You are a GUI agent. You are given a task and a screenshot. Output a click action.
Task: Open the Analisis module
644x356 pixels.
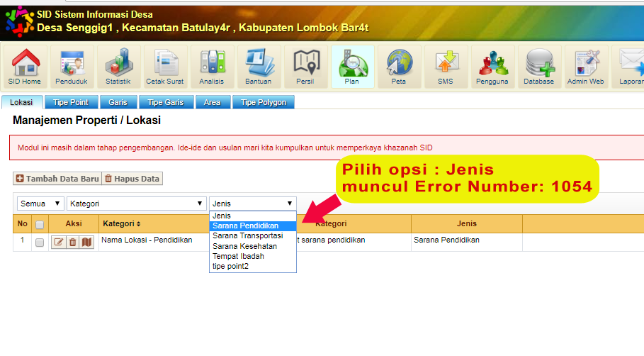click(x=212, y=67)
